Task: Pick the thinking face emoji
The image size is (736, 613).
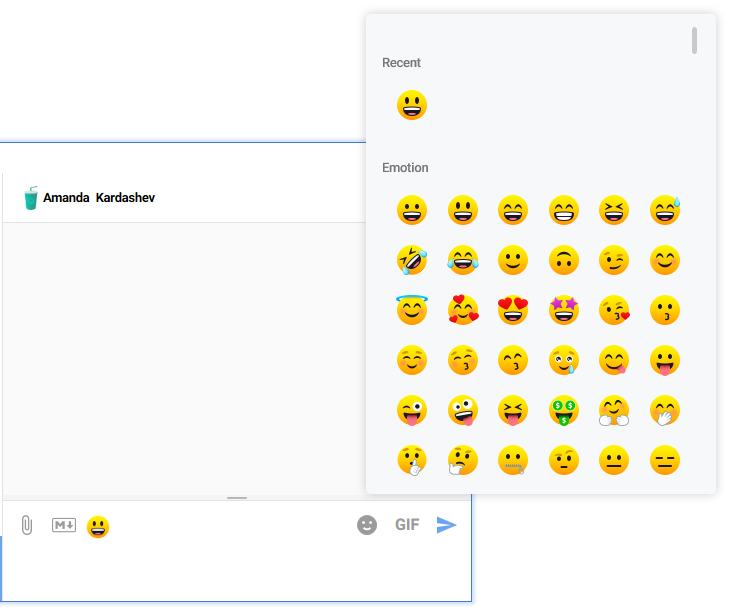Action: pyautogui.click(x=463, y=460)
